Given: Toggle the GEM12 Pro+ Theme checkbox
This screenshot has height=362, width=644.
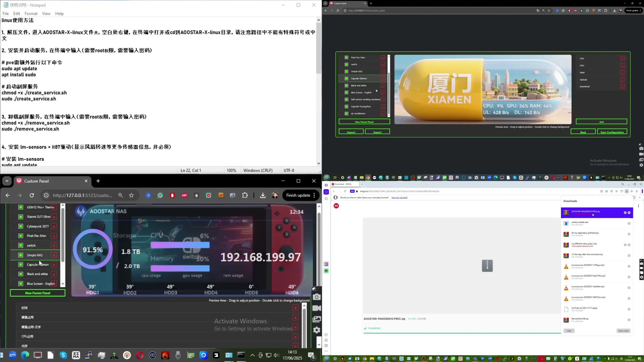Looking at the screenshot, I should click(21, 207).
